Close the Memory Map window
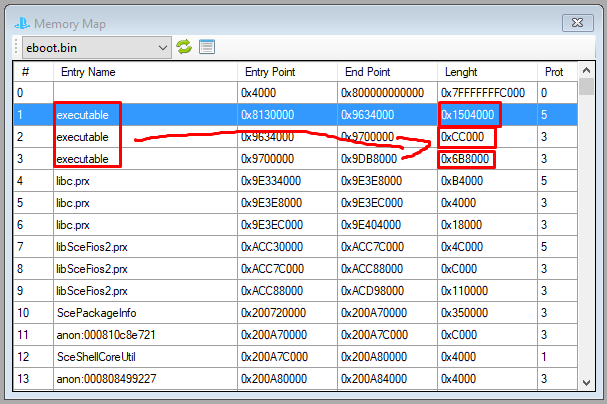Viewport: 607px width, 404px height. [578, 23]
